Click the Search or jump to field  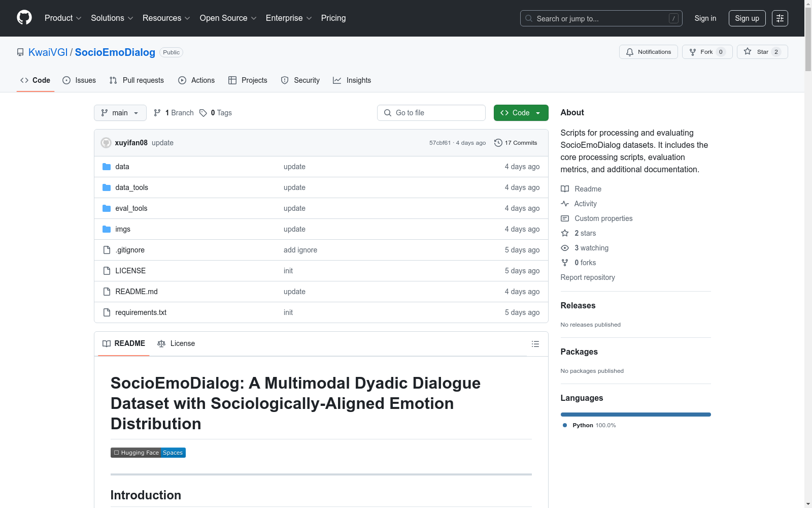pos(601,18)
